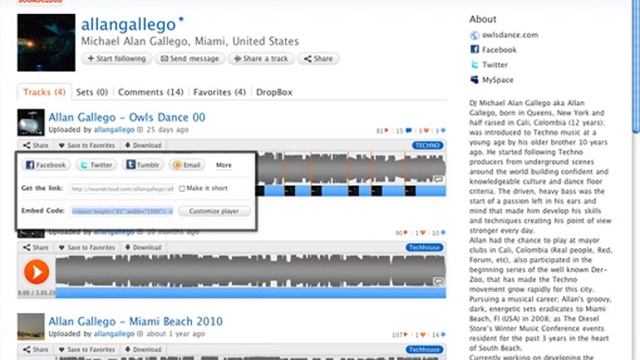Click comments count icon on Owls Dance stats

click(409, 131)
